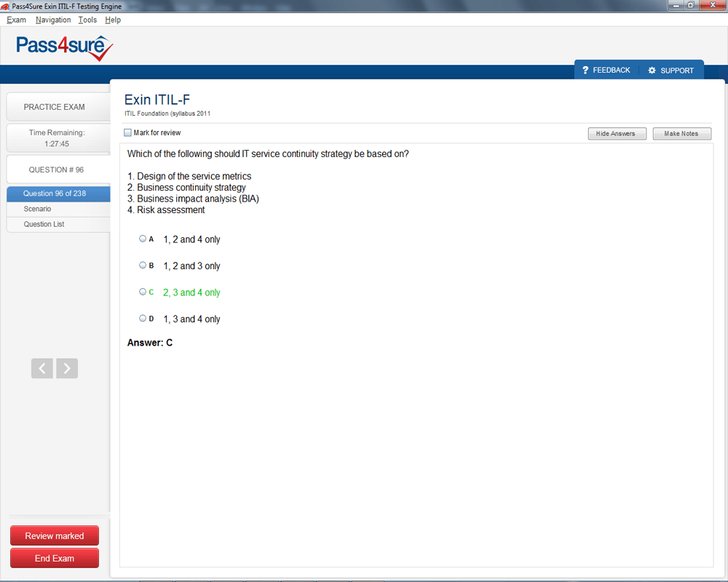Open the Help menu
Viewport: 728px width, 582px height.
113,20
